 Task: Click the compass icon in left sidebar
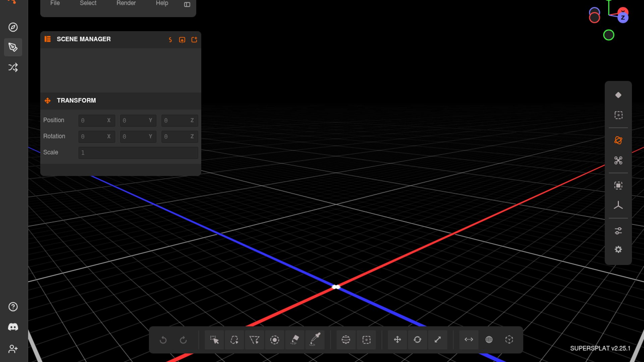click(x=13, y=27)
